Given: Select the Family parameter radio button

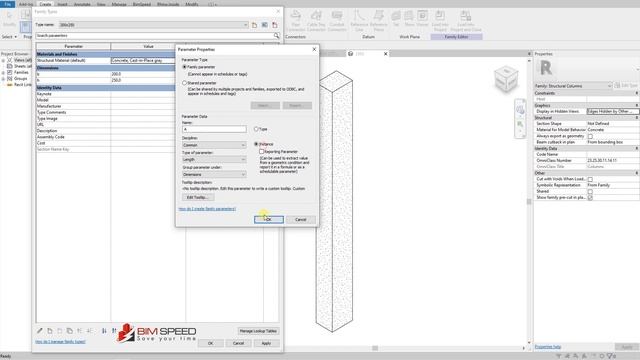Looking at the screenshot, I should (x=184, y=67).
